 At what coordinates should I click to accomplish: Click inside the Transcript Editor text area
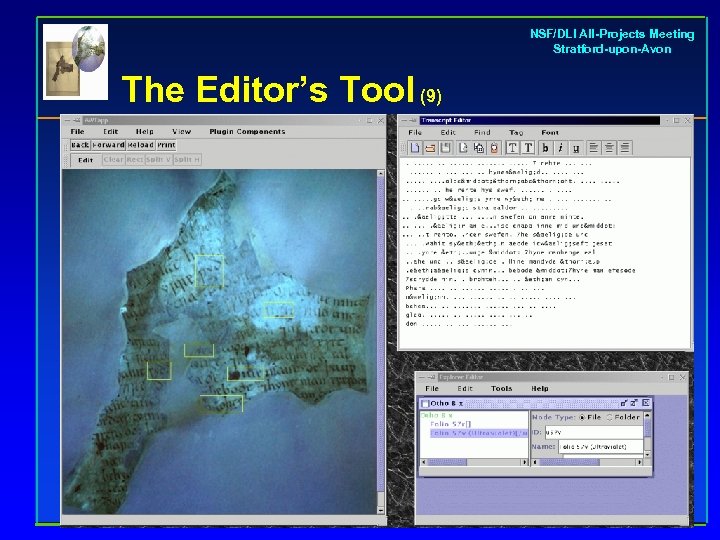[x=545, y=253]
